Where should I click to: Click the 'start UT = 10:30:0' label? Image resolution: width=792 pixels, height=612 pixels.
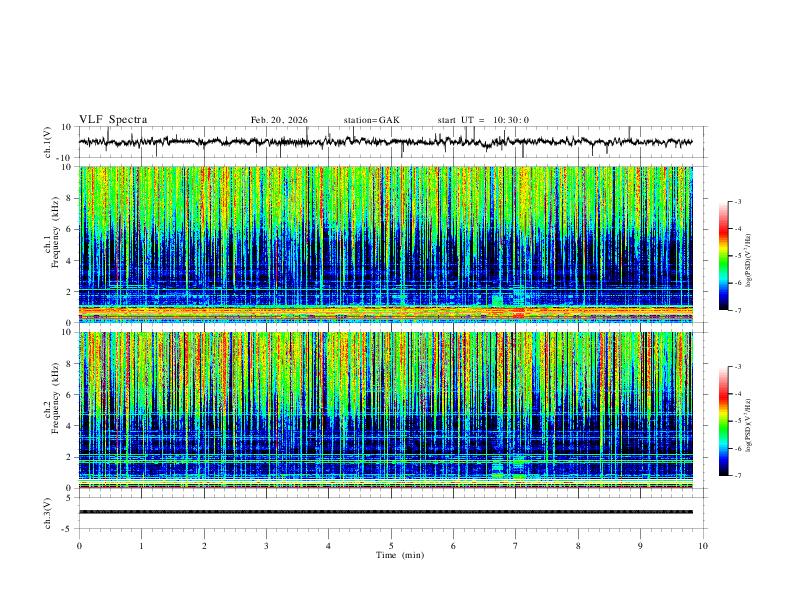point(483,120)
